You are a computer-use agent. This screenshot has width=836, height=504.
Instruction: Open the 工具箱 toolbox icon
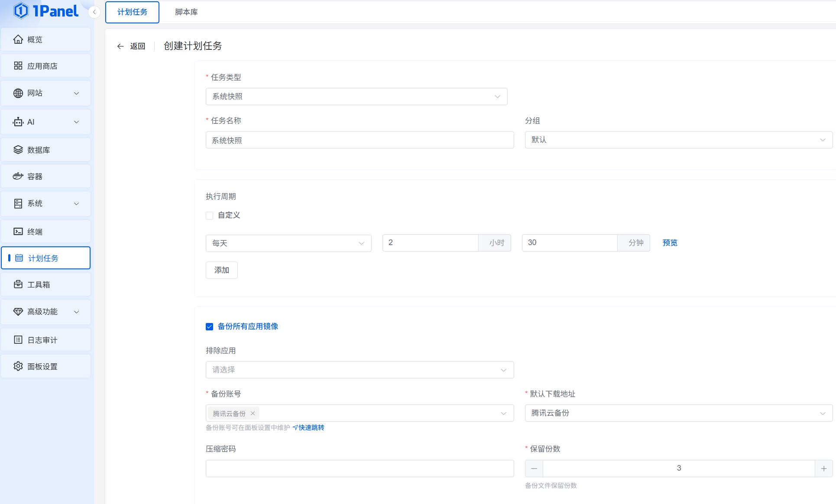18,284
